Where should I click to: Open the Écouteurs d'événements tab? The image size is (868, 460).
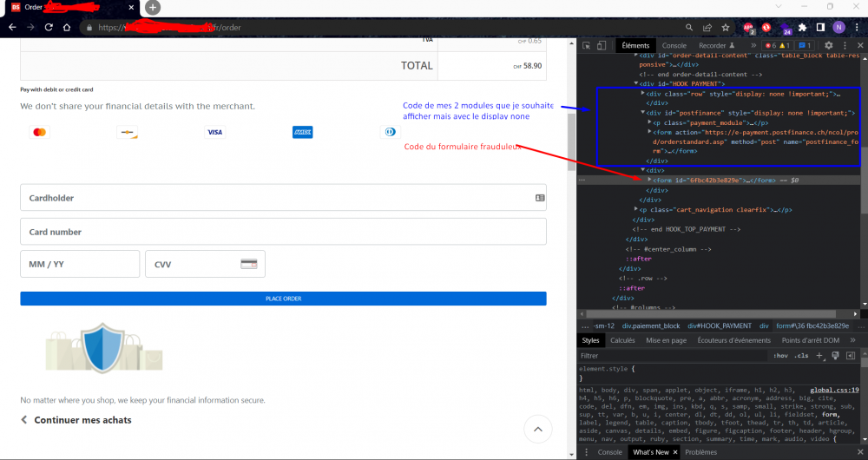(733, 340)
